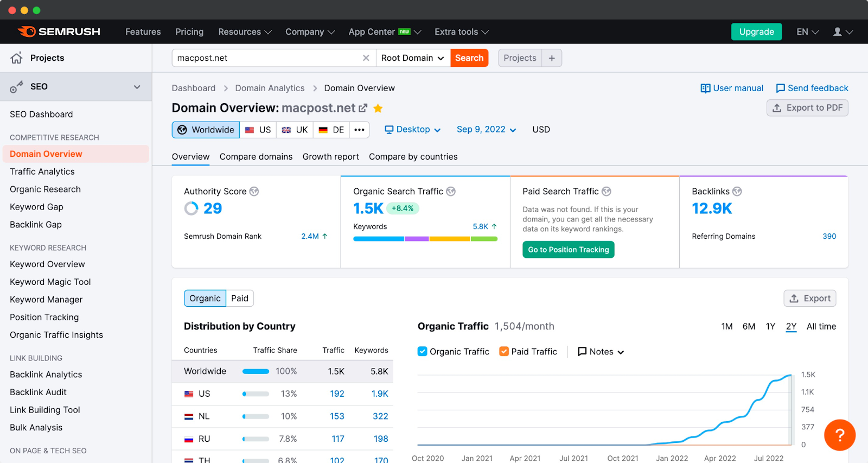The image size is (868, 463).
Task: Click the orange Search button
Action: (x=469, y=58)
